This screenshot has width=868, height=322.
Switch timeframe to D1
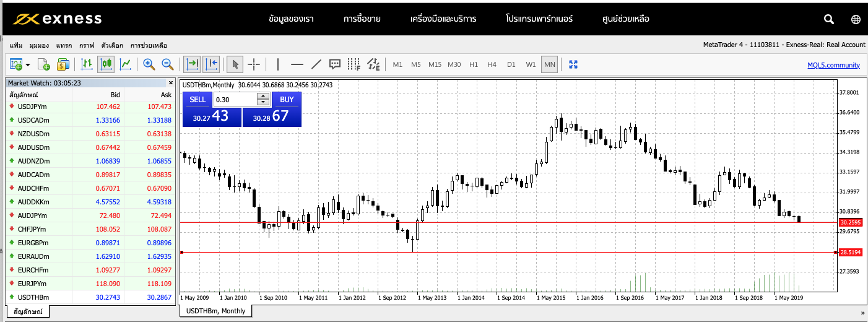coord(511,64)
